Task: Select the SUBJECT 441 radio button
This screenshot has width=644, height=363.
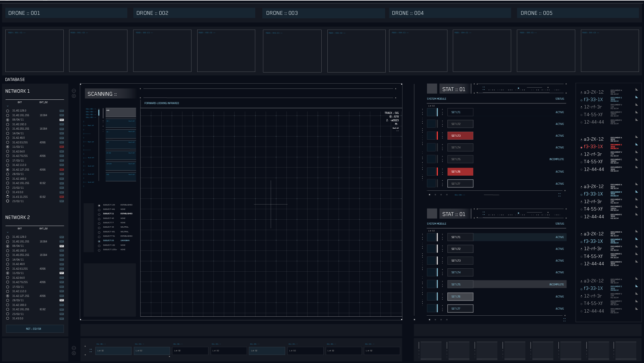Action: coord(99,210)
